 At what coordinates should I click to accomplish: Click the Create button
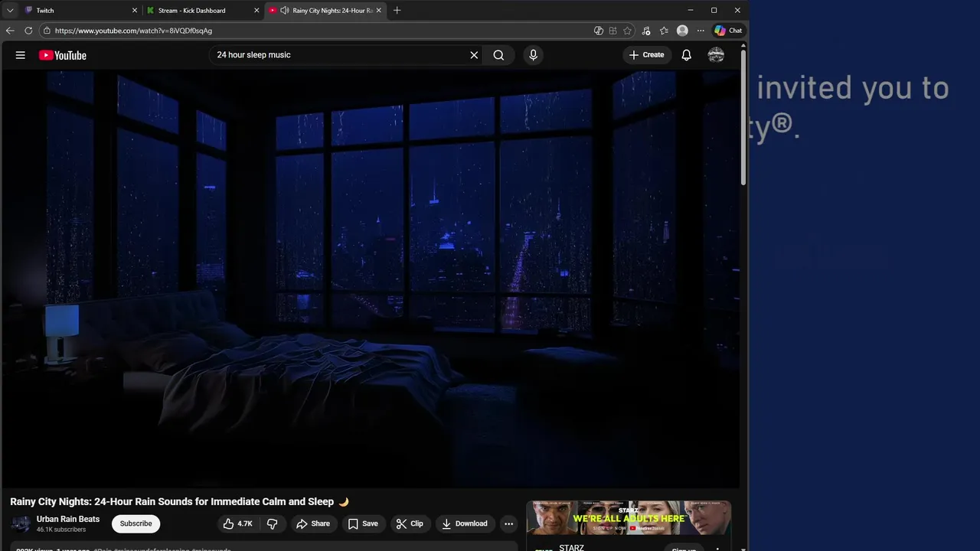647,55
